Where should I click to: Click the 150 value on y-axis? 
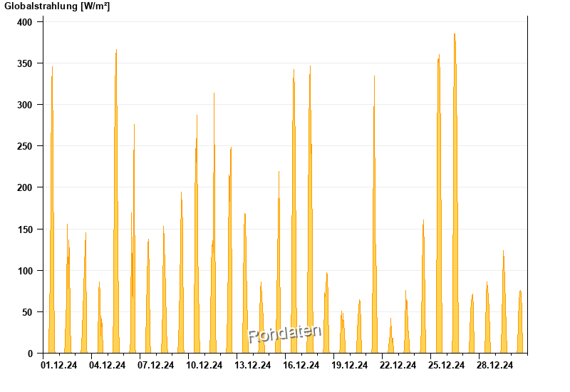pyautogui.click(x=25, y=229)
